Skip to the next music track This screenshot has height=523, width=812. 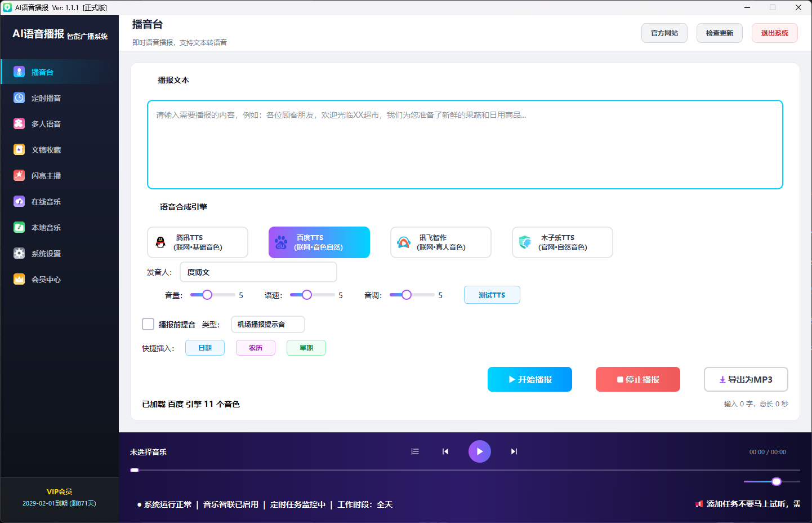click(x=514, y=451)
